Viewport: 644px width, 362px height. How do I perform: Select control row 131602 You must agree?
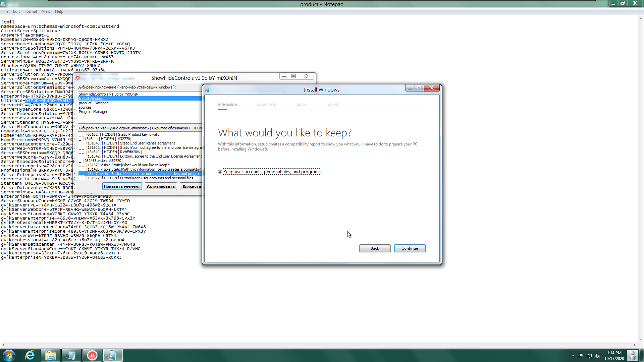[x=141, y=147]
